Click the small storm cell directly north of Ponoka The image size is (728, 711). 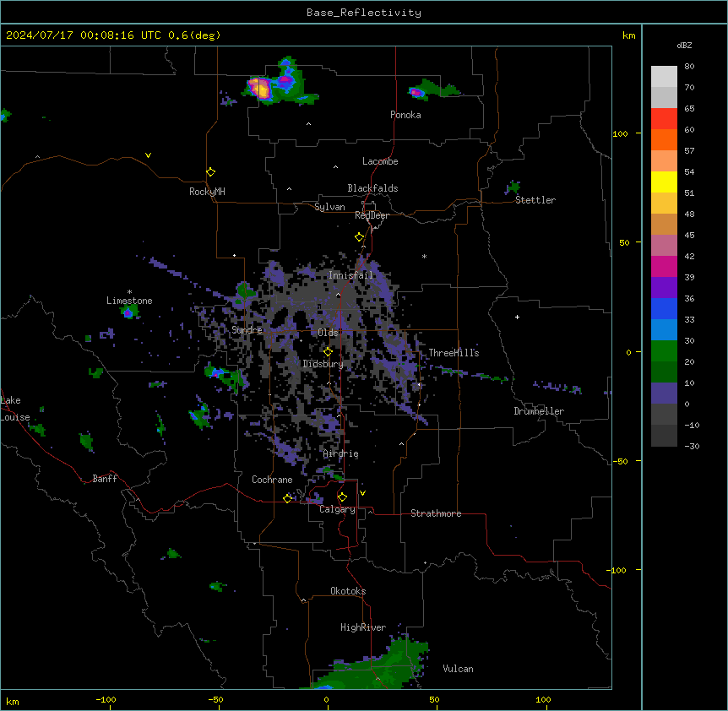pos(417,93)
